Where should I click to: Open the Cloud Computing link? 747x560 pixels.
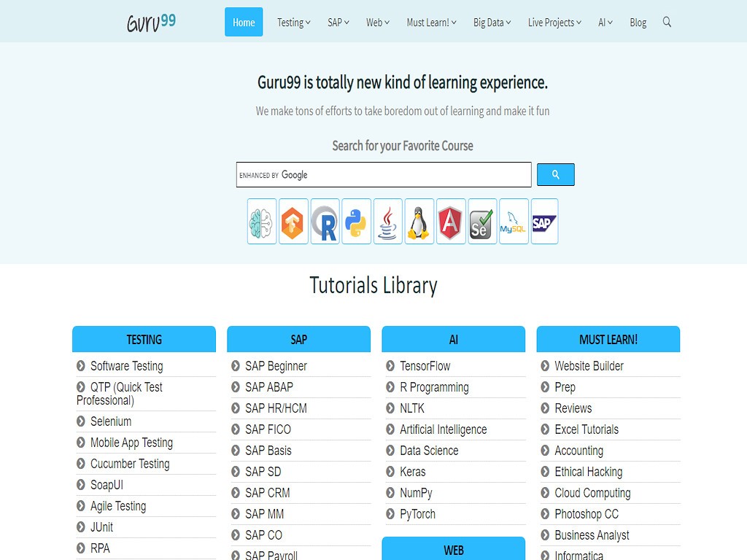(x=592, y=493)
